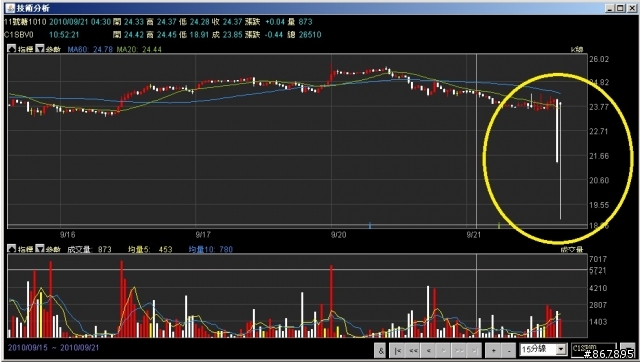Click the << fast rewind chart button

pyautogui.click(x=413, y=350)
